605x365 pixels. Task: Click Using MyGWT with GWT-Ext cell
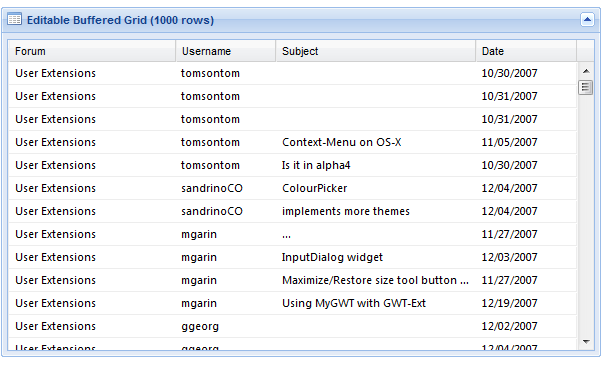click(375, 303)
